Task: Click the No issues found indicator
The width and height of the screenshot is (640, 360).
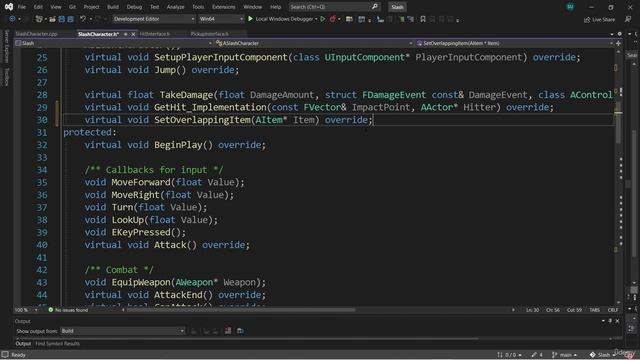Action: [68, 310]
